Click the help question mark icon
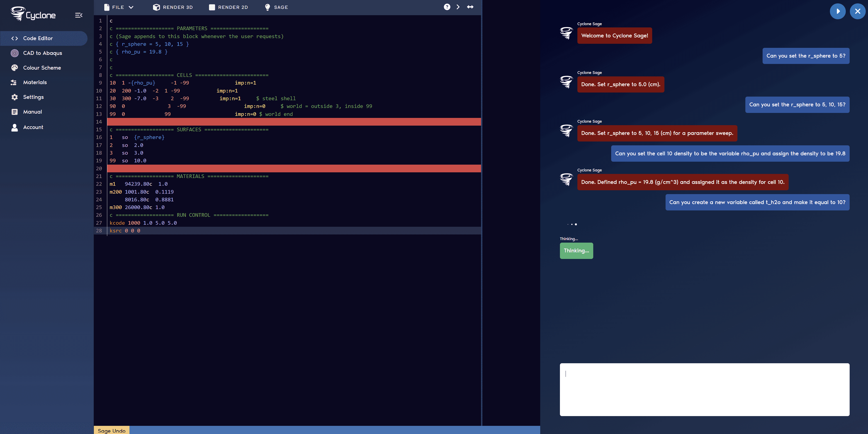Image resolution: width=868 pixels, height=434 pixels. point(447,7)
